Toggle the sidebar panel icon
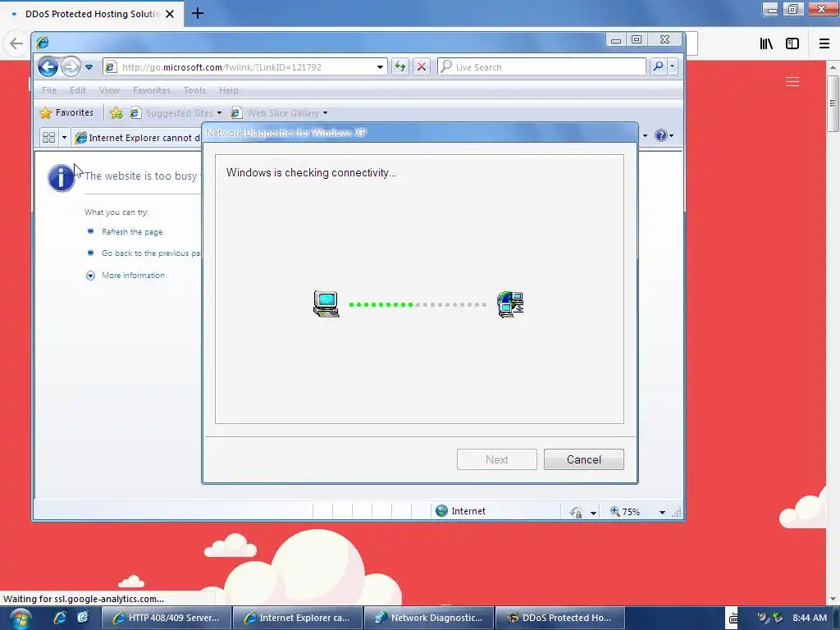 (x=792, y=43)
